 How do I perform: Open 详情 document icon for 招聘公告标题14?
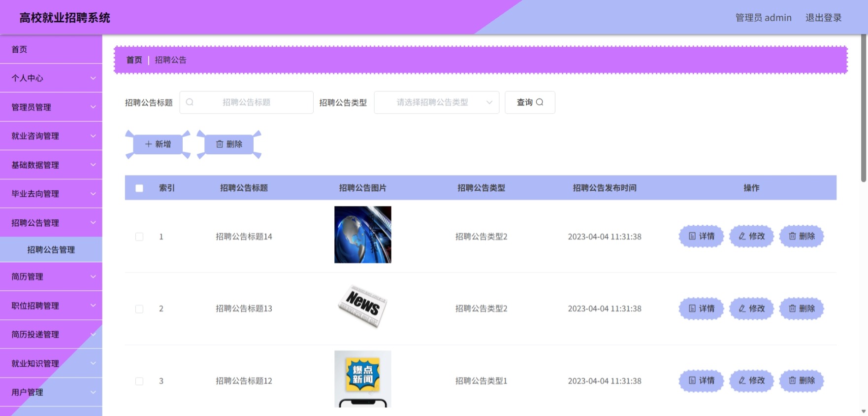click(692, 236)
